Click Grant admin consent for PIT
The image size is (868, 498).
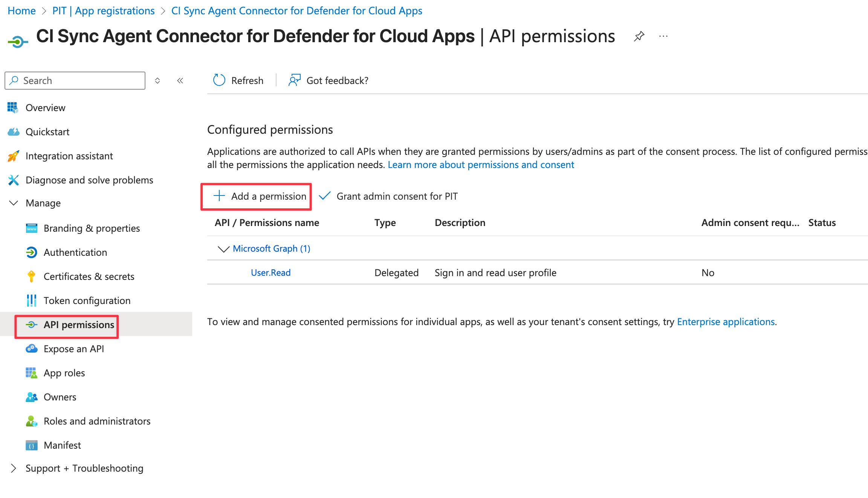pyautogui.click(x=388, y=196)
